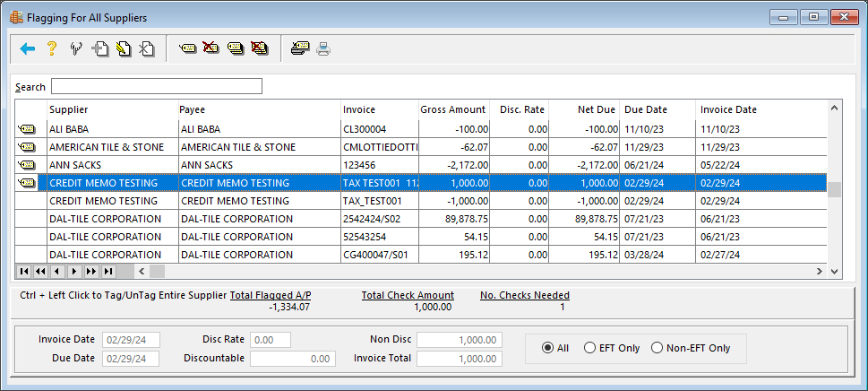
Task: Toggle flag tag on AMERICAN TILE & STONE row
Action: pos(26,147)
